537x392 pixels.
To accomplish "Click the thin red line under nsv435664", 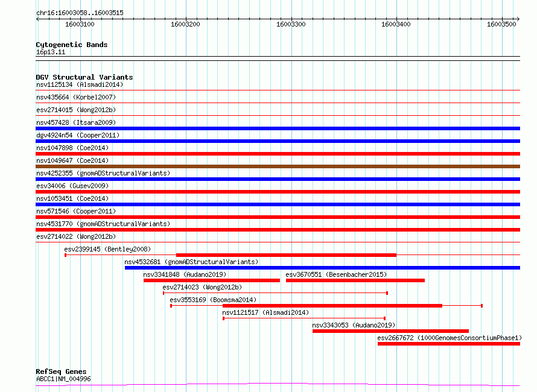I will click(278, 103).
